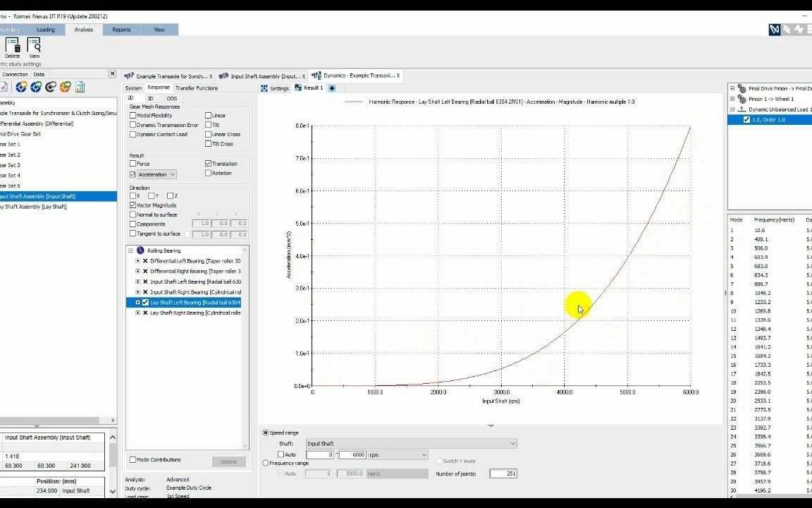Open the Settings tab of dynamics view

pyautogui.click(x=275, y=88)
